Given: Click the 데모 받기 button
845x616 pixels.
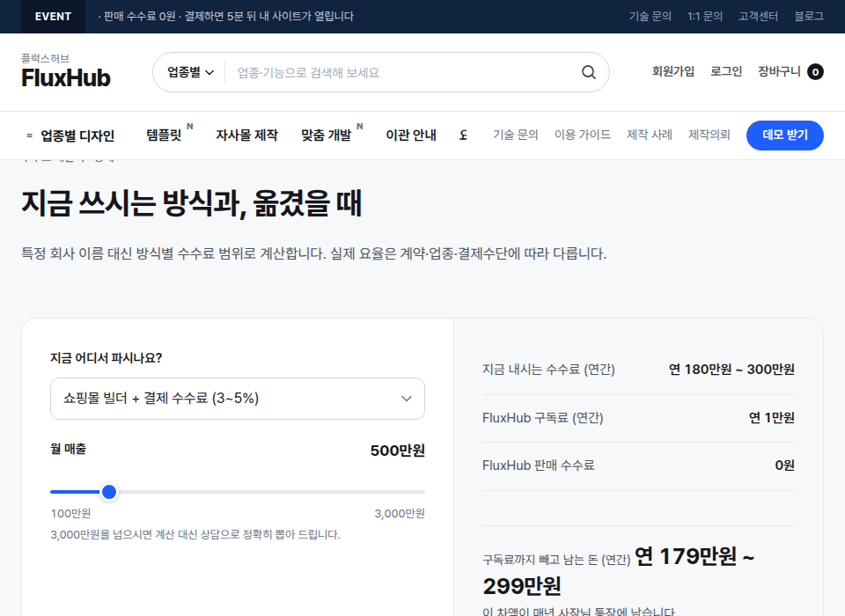Looking at the screenshot, I should [x=784, y=136].
